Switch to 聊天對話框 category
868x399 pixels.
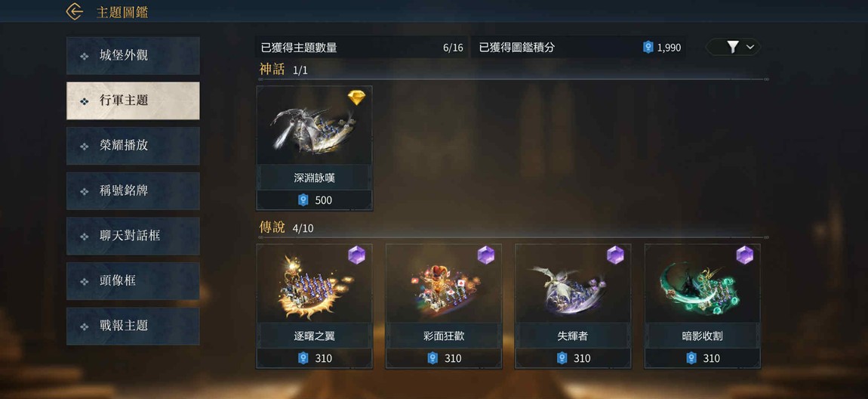[x=133, y=236]
